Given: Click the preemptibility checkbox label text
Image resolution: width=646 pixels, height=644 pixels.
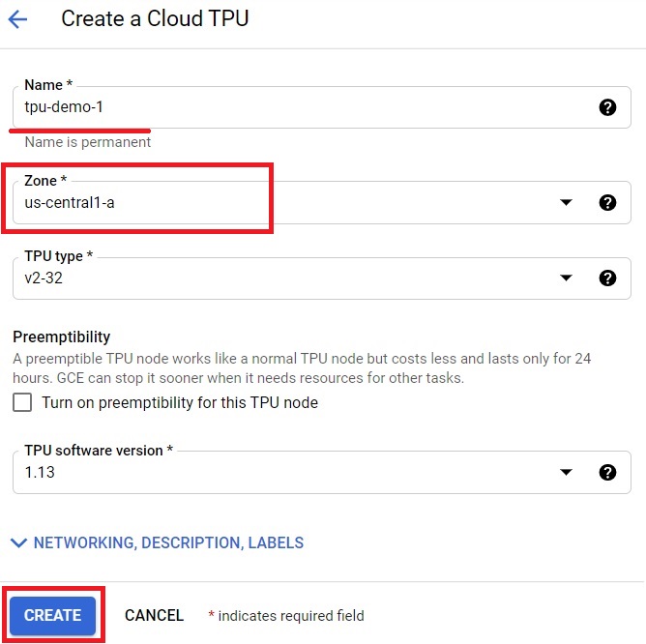Looking at the screenshot, I should point(180,402).
